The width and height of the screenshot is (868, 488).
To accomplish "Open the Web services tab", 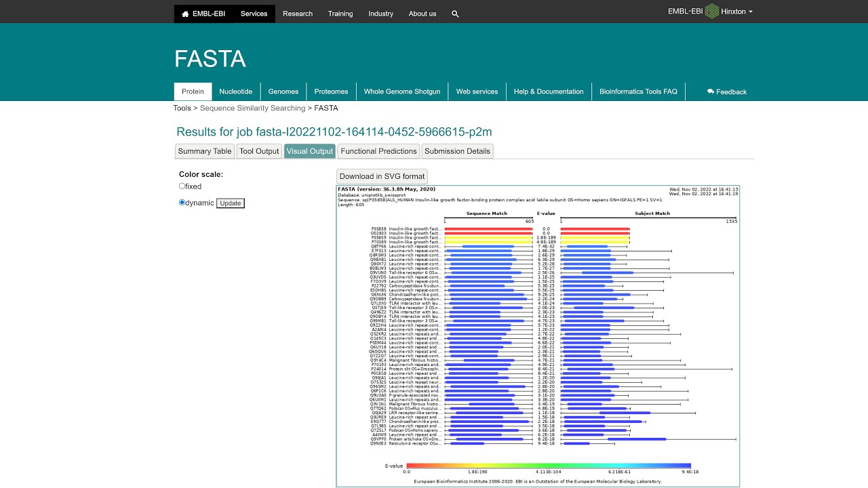I will (477, 91).
